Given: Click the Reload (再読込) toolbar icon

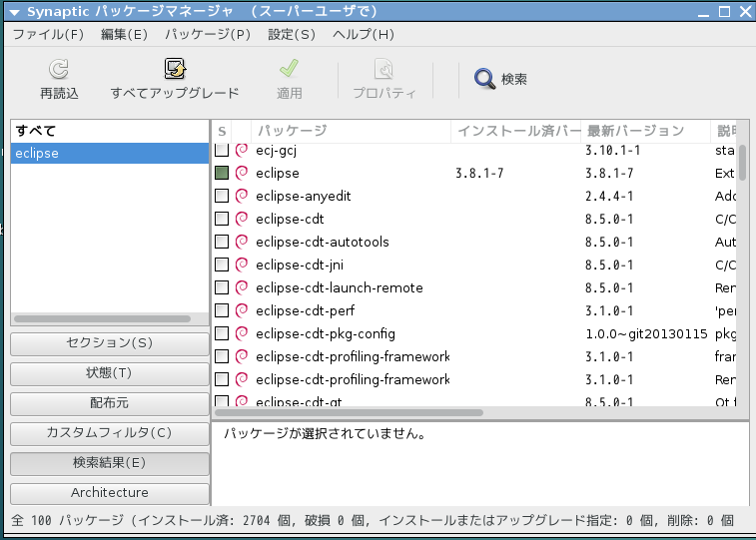Looking at the screenshot, I should click(59, 69).
